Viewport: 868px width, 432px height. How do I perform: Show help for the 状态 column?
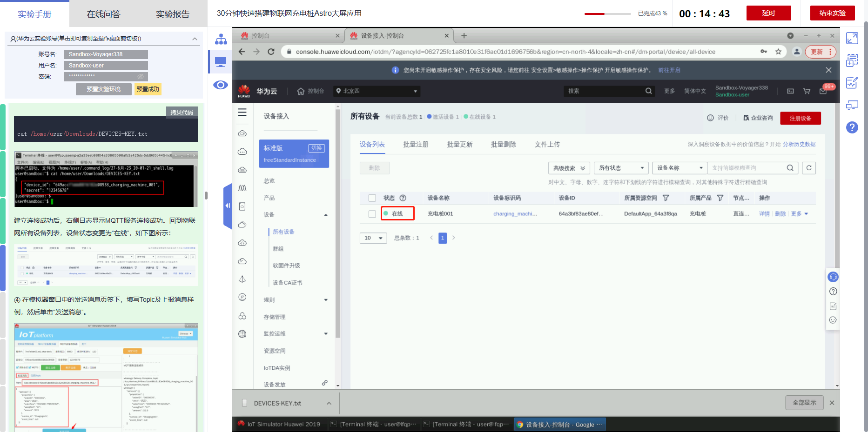point(403,198)
